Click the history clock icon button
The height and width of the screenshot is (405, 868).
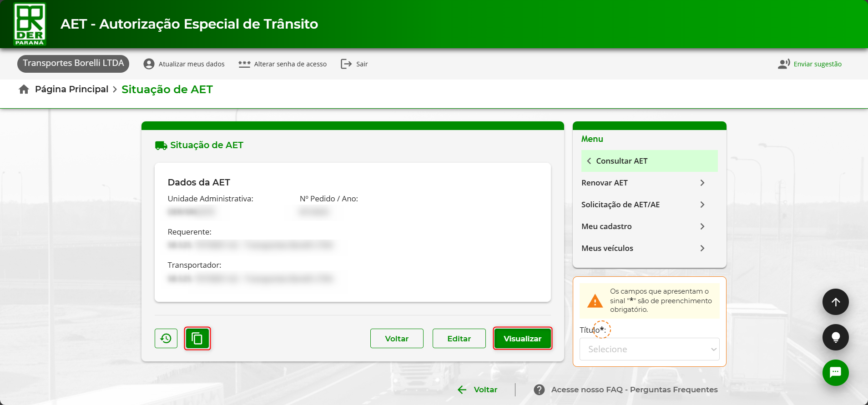point(166,339)
